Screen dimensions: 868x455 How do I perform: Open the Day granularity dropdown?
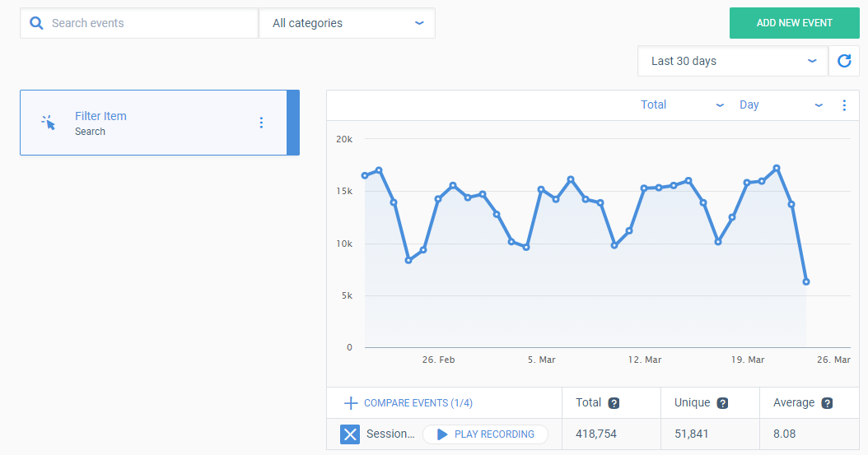point(781,105)
